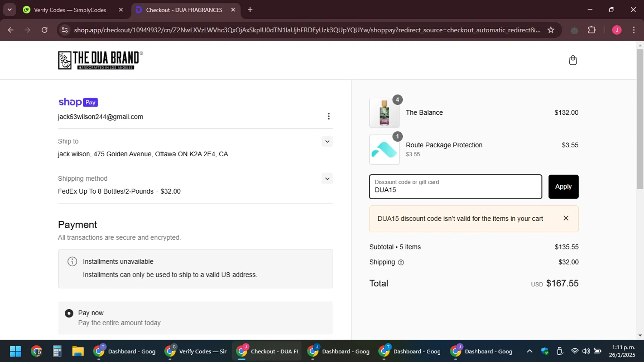View site information icon in address bar
This screenshot has height=362, width=644.
point(65,30)
